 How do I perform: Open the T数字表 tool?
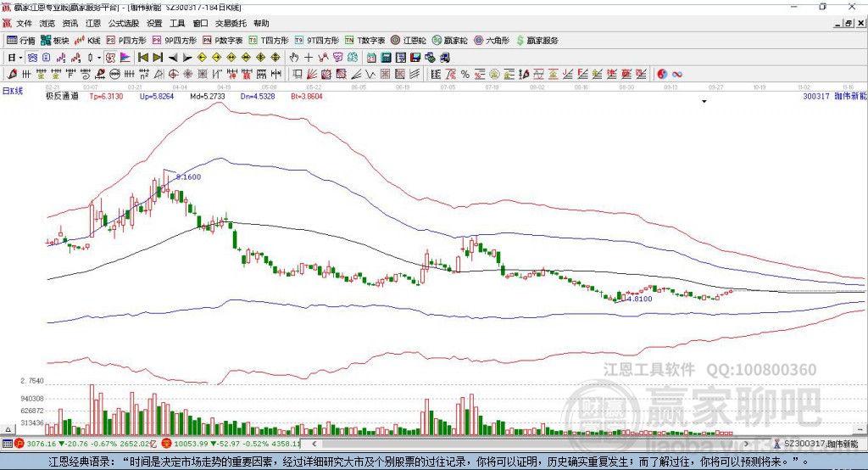(x=364, y=41)
